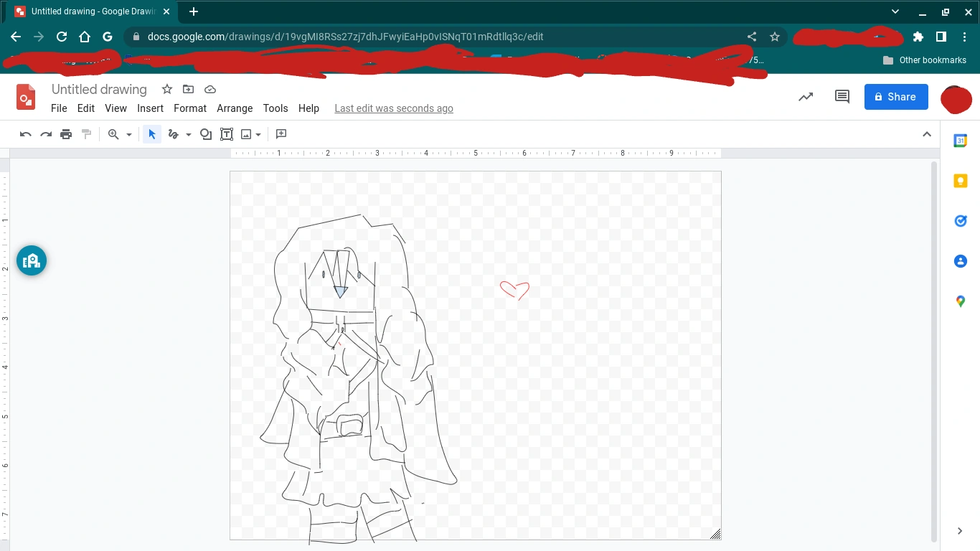Image resolution: width=980 pixels, height=551 pixels.
Task: Open the Zoom dropdown
Action: click(x=129, y=134)
